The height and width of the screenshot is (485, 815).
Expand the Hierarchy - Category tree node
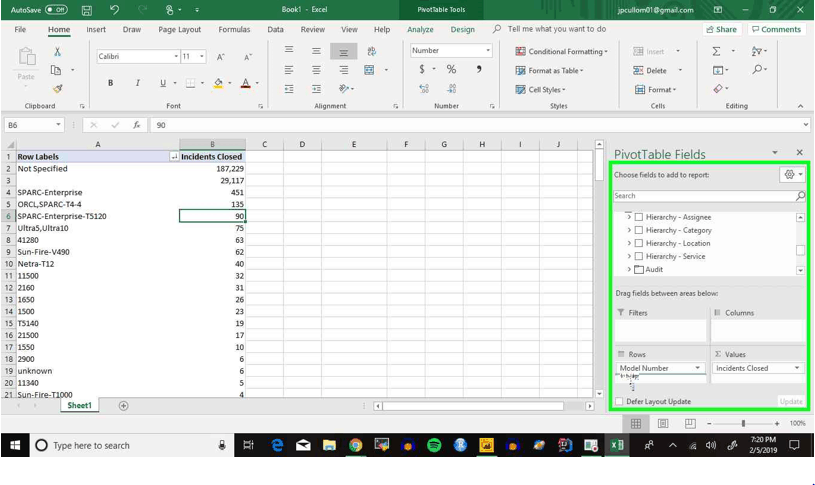(x=629, y=230)
